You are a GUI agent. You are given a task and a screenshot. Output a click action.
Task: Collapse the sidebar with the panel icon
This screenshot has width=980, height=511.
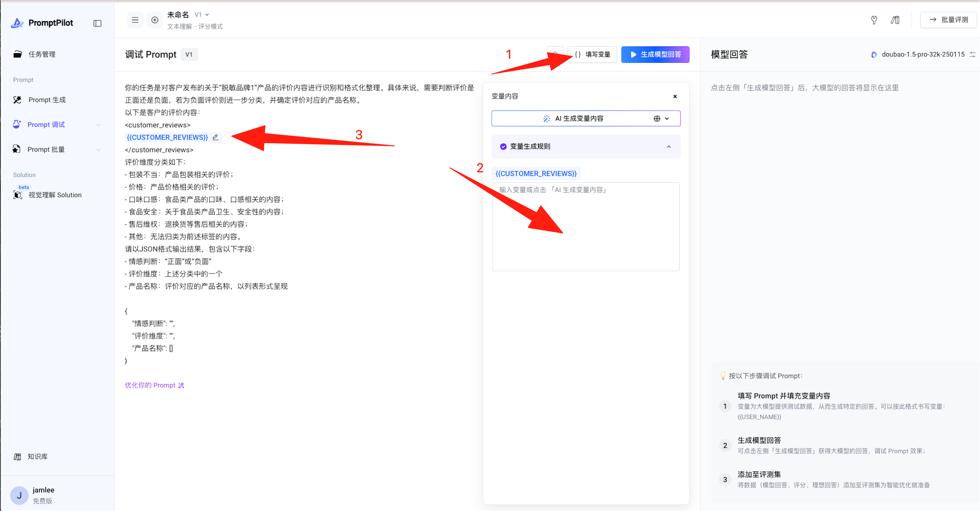click(97, 23)
